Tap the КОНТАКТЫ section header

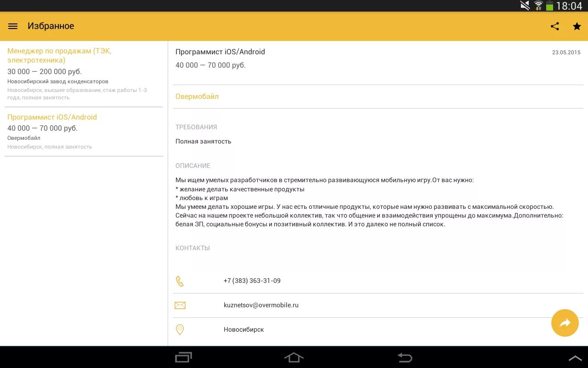[192, 248]
